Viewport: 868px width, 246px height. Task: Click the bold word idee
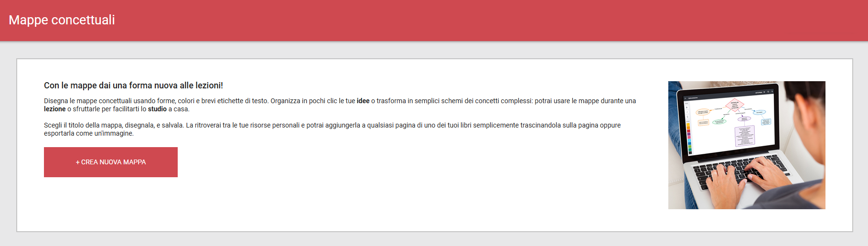pos(363,101)
